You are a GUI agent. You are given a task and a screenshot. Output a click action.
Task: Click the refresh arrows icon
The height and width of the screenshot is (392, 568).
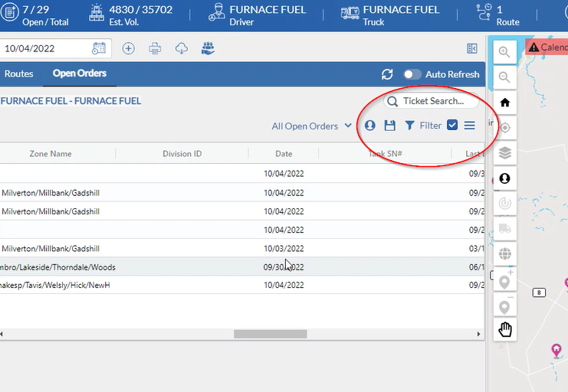coord(387,74)
